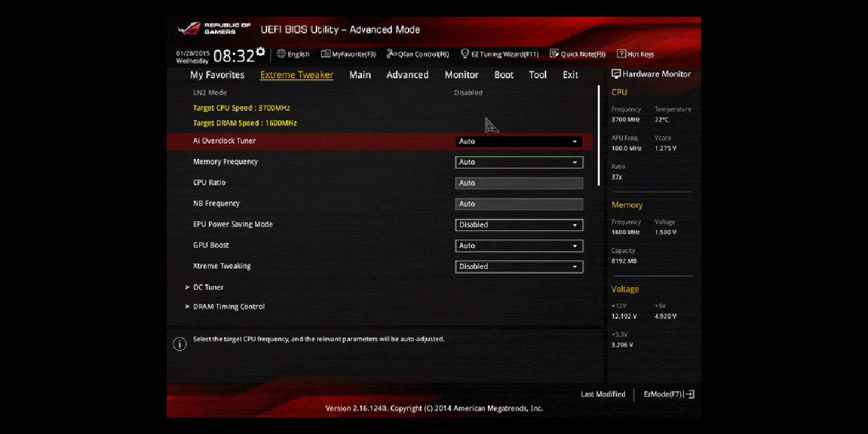This screenshot has height=434, width=868.
Task: Click the Memory voltage value 1.500 V
Action: [666, 232]
